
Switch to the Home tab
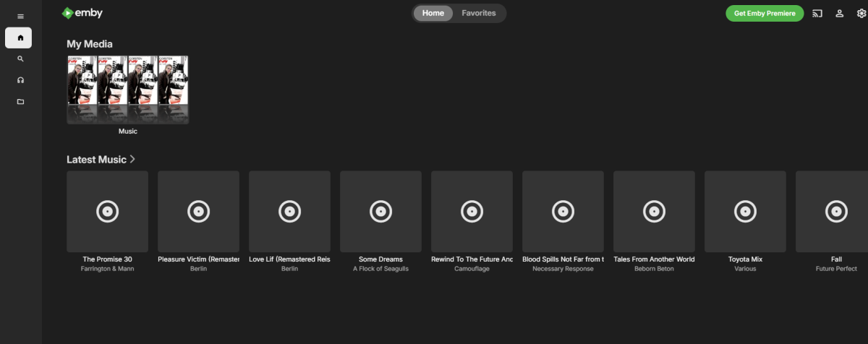click(x=433, y=13)
